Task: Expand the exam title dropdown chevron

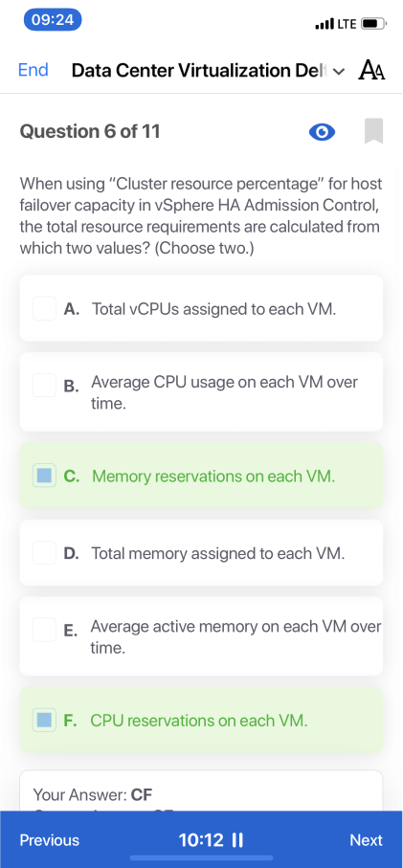Action: click(x=339, y=72)
